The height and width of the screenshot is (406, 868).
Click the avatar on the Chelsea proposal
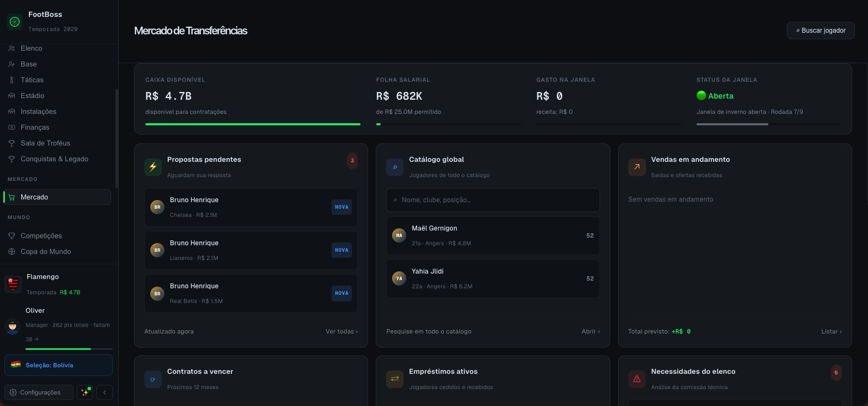(x=157, y=207)
